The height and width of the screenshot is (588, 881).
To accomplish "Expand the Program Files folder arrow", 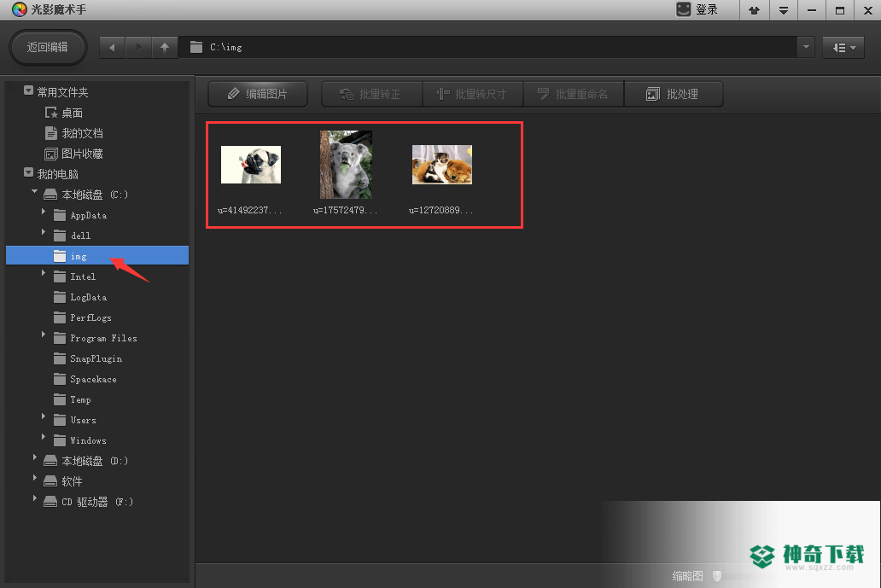I will coord(44,335).
